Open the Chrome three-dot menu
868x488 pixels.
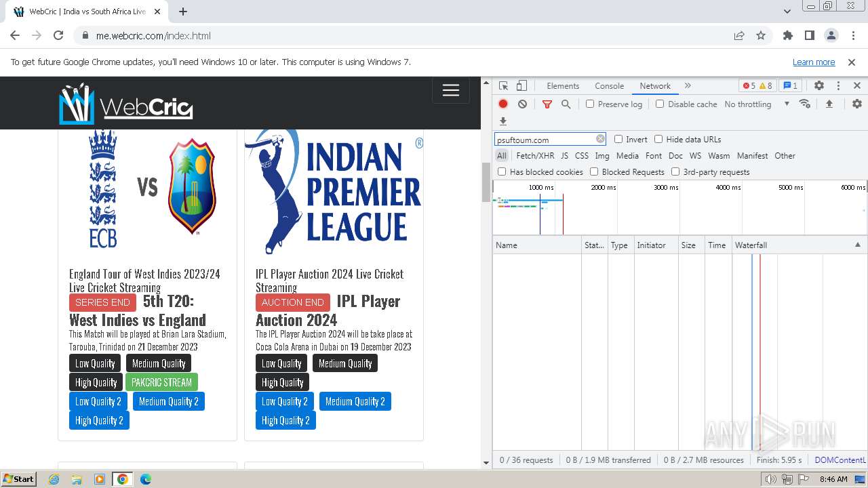pos(852,36)
